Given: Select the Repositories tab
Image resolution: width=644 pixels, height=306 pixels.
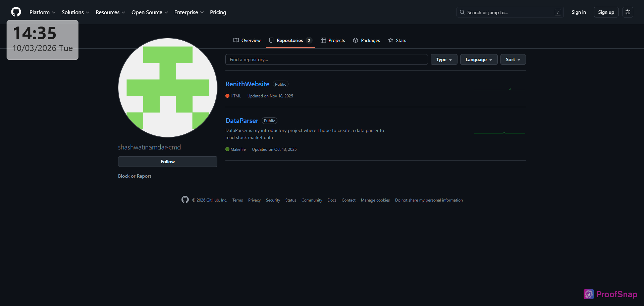Looking at the screenshot, I should [x=290, y=40].
